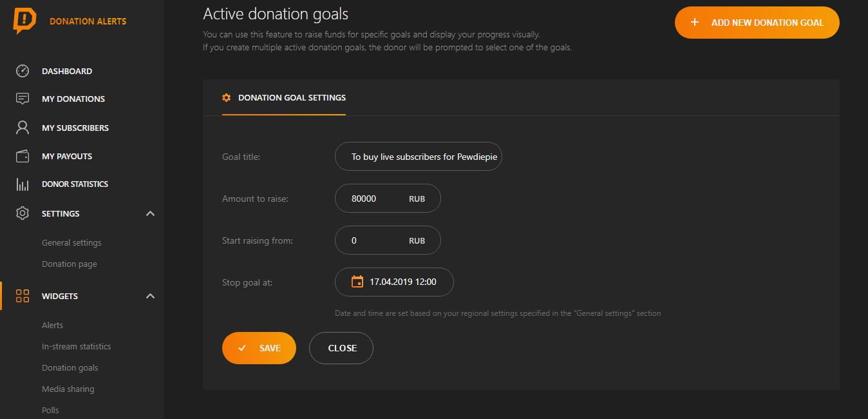The width and height of the screenshot is (868, 419).
Task: Open Dashboard via its gauge icon
Action: (23, 71)
